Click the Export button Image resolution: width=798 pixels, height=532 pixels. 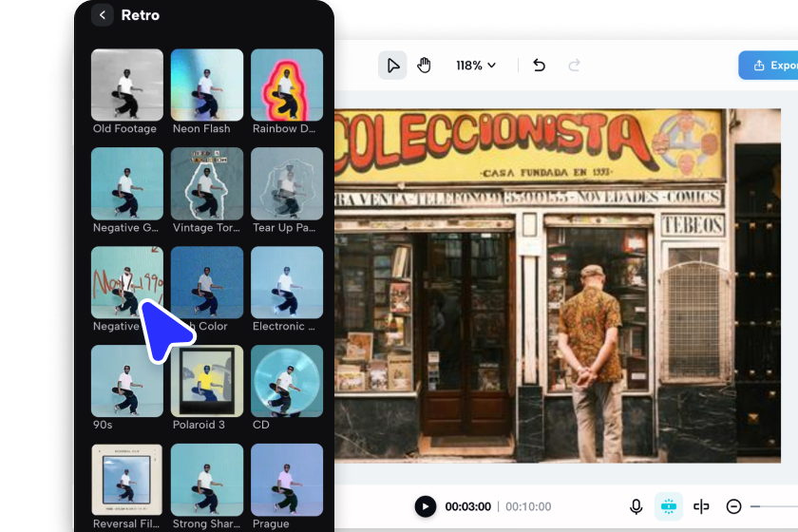(769, 66)
